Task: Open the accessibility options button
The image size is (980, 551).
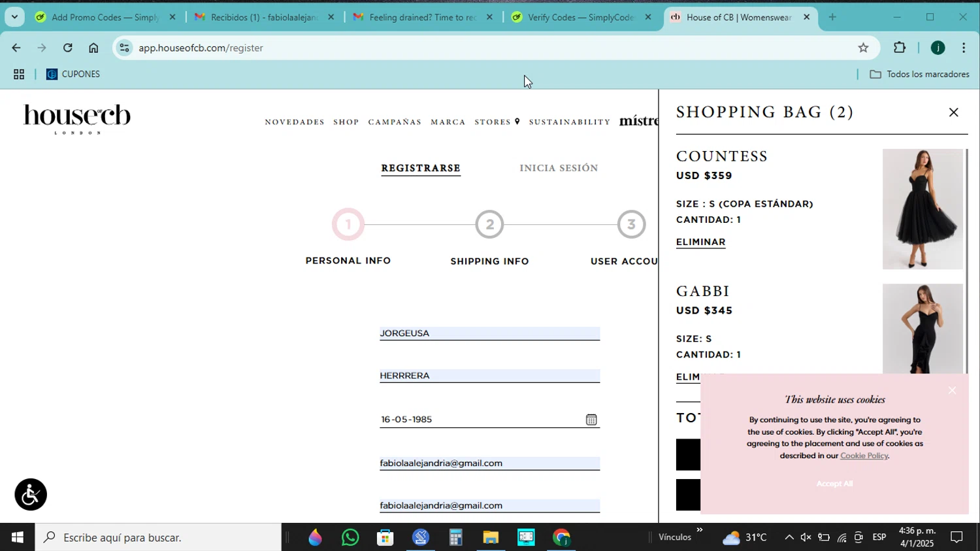Action: 31,495
